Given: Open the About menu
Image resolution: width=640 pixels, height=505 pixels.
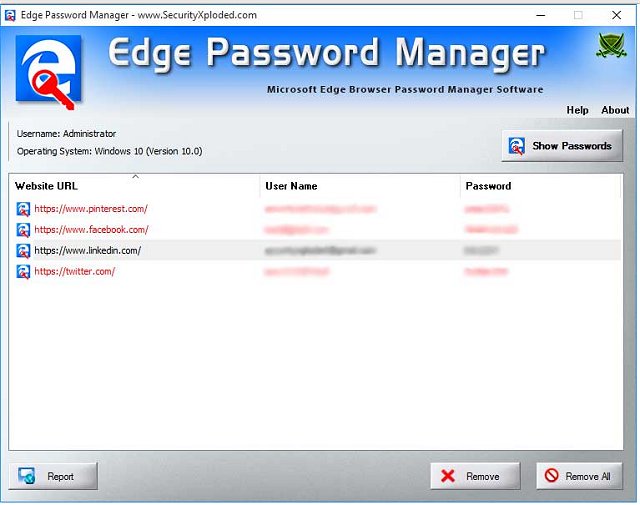Looking at the screenshot, I should click(615, 110).
